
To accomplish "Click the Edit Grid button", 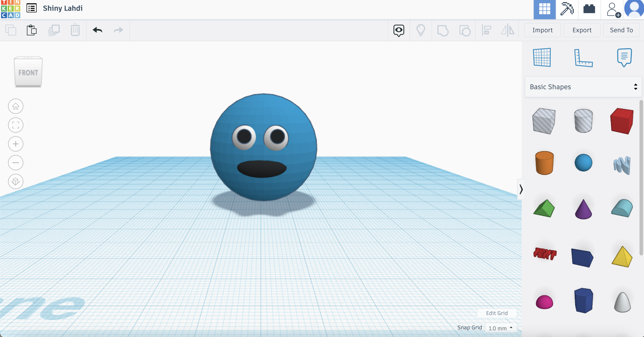I will pos(497,313).
